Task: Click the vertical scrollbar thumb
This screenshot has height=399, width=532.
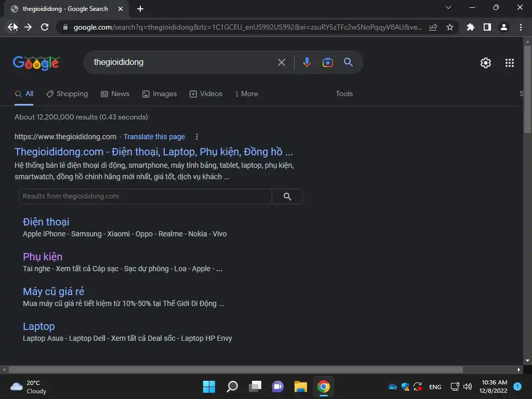Action: [527, 89]
